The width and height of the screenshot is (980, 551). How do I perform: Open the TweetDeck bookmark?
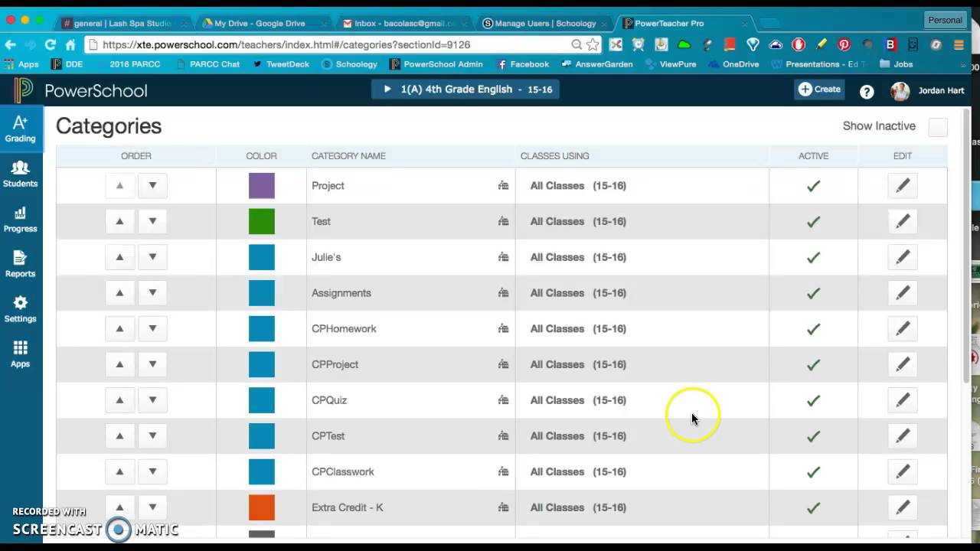281,64
